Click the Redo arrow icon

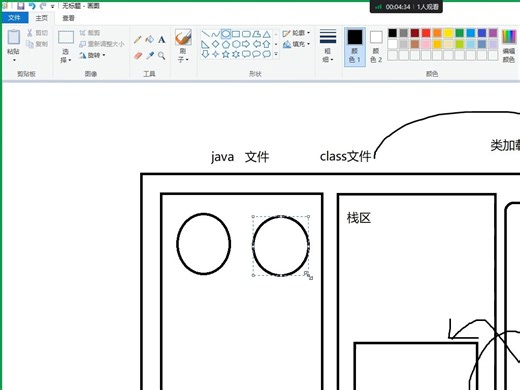(43, 6)
